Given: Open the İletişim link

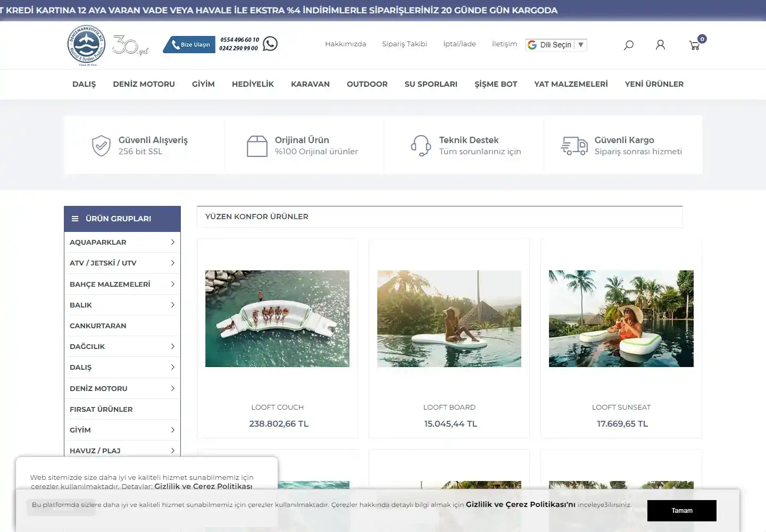Looking at the screenshot, I should coord(504,44).
